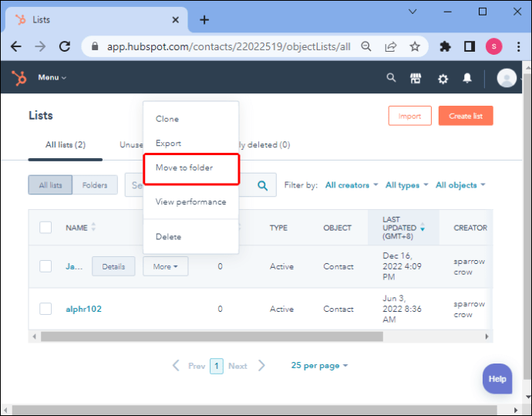Open the Ja... list link
532x416 pixels.
[x=73, y=266]
